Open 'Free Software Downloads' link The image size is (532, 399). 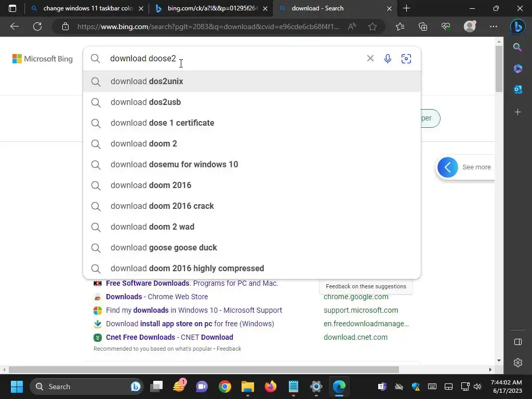point(192,283)
